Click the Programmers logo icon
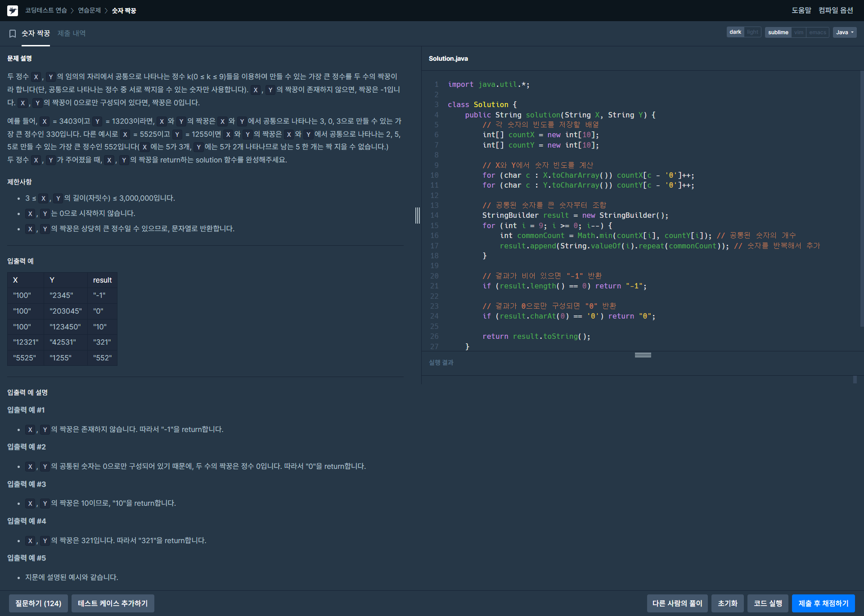 (13, 10)
